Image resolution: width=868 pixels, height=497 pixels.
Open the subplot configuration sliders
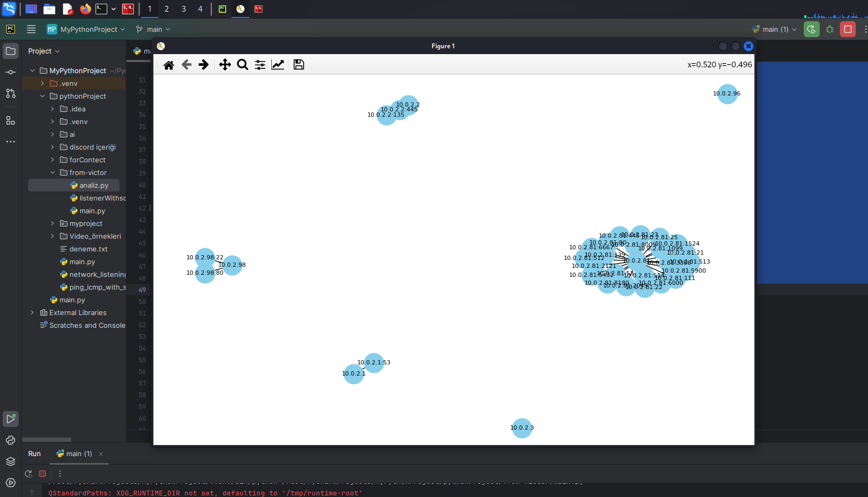260,64
